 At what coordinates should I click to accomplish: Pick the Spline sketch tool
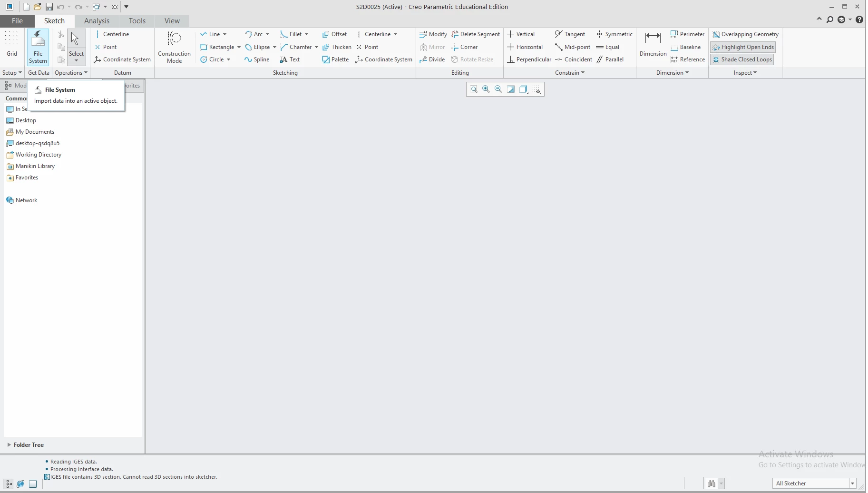point(257,59)
